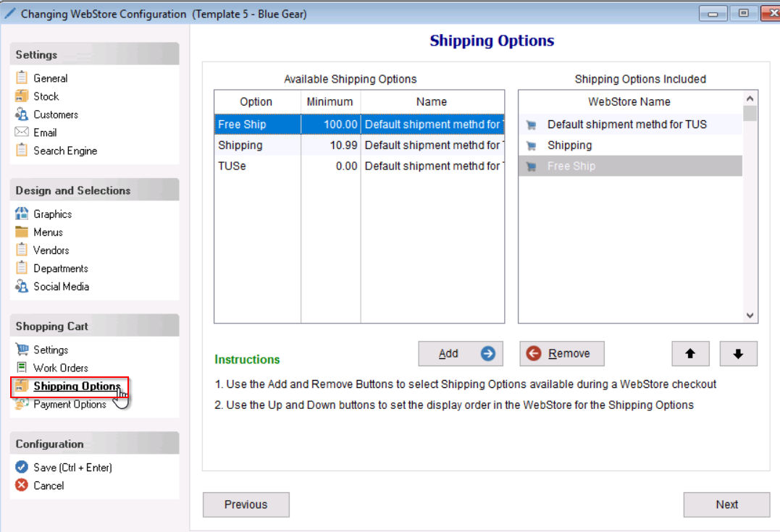This screenshot has height=532, width=780.
Task: Click the cart icon beside Shipping
Action: [531, 145]
